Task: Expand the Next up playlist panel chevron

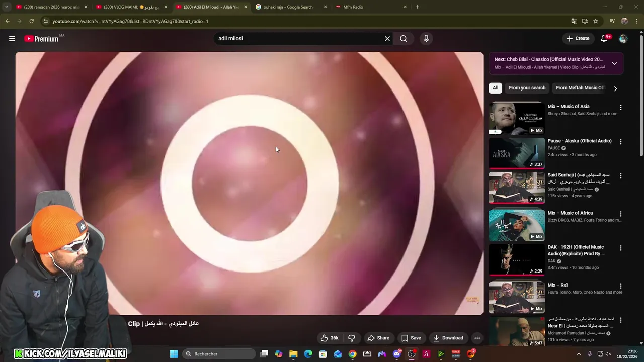Action: tap(614, 63)
